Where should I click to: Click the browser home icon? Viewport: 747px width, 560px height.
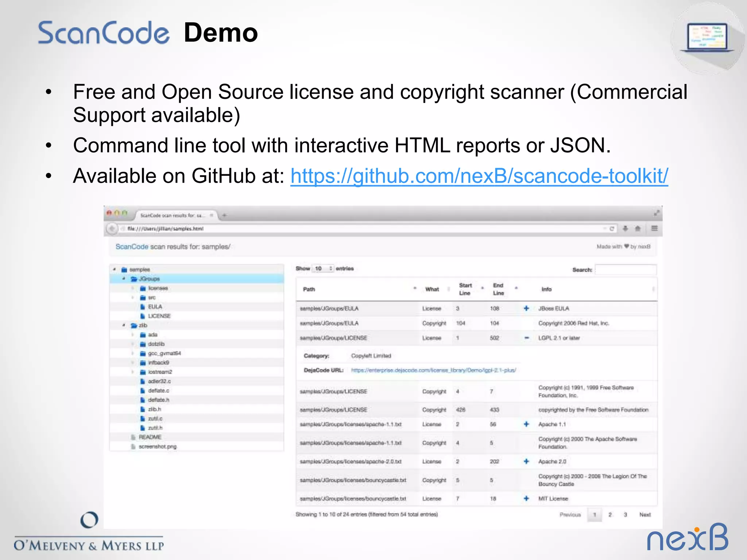638,229
